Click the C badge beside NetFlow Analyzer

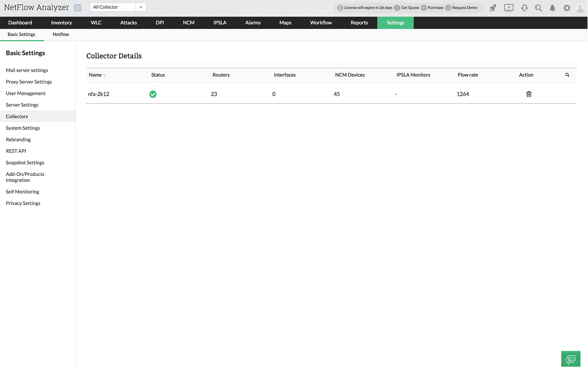78,8
